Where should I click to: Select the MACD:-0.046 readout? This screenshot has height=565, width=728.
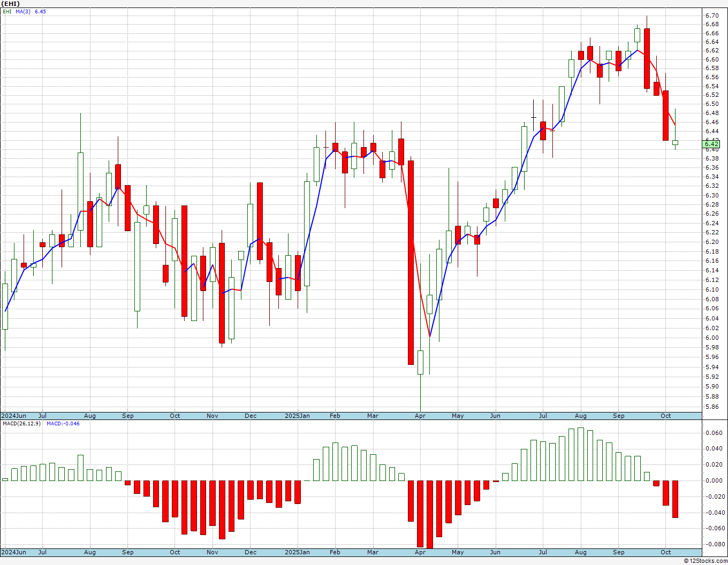coord(63,423)
